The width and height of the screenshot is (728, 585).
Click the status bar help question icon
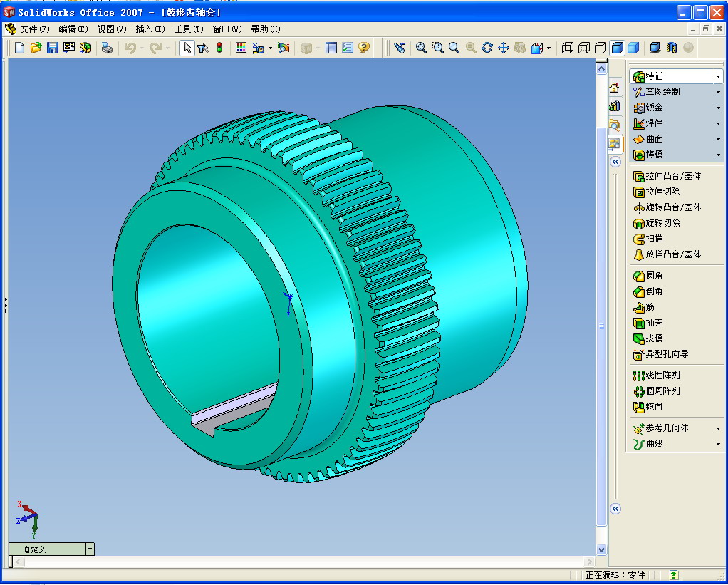674,575
